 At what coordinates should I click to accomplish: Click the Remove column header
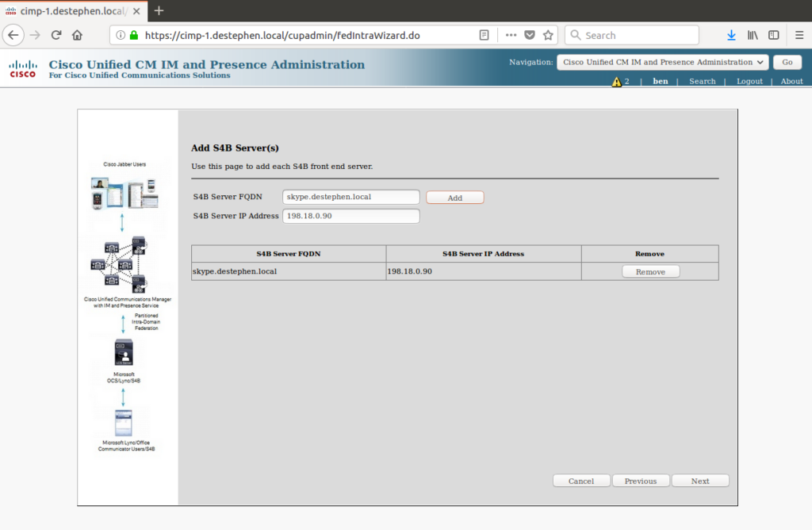pyautogui.click(x=650, y=254)
